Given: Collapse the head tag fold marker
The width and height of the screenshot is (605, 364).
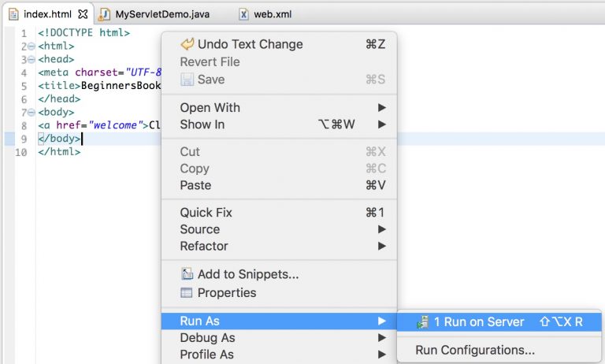Looking at the screenshot, I should pyautogui.click(x=32, y=60).
